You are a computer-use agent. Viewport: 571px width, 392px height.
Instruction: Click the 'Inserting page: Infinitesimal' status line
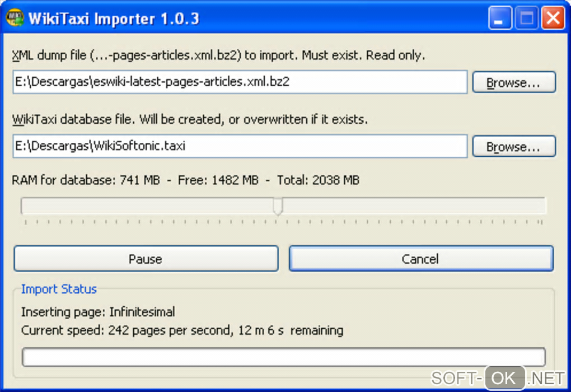click(98, 312)
